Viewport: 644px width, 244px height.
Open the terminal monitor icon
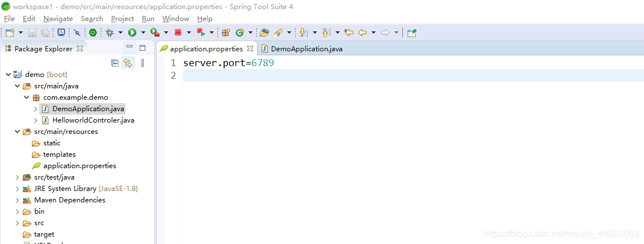point(61,32)
